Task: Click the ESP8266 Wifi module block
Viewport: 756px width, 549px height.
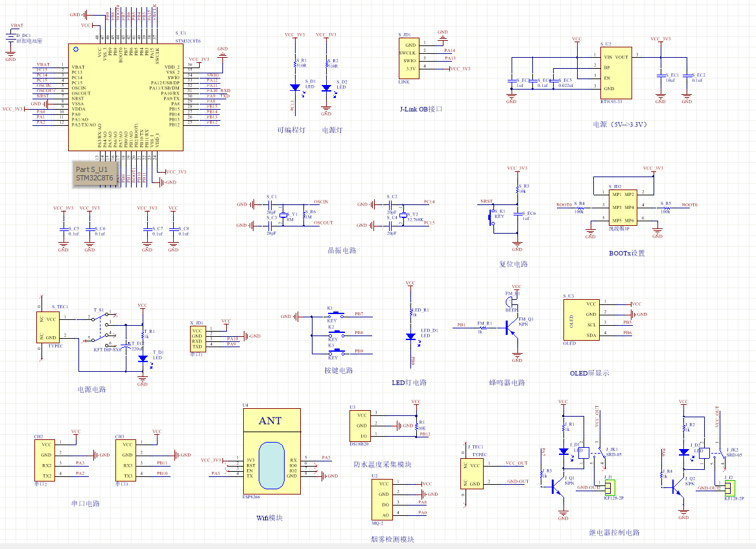Action: 271,452
